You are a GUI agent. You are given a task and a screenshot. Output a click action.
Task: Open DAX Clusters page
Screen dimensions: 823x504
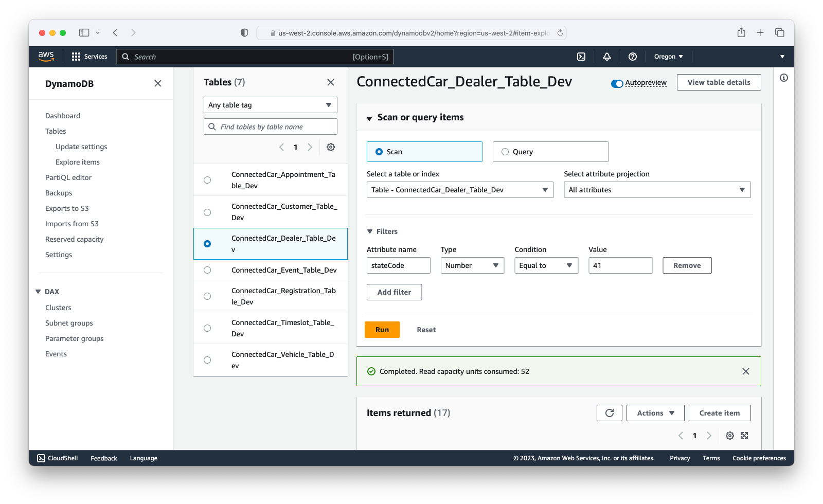[58, 308]
